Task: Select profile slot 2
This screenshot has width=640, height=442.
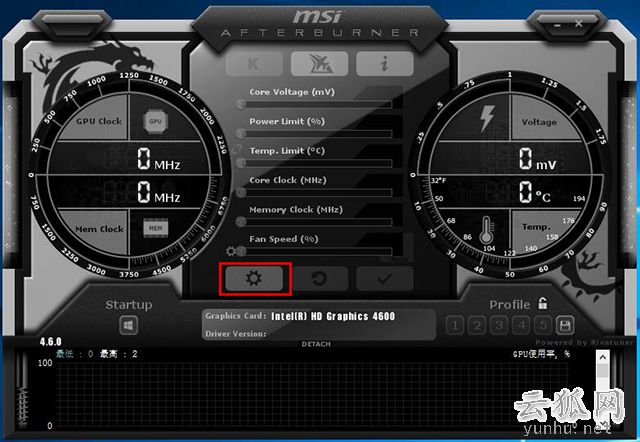Action: (x=477, y=325)
